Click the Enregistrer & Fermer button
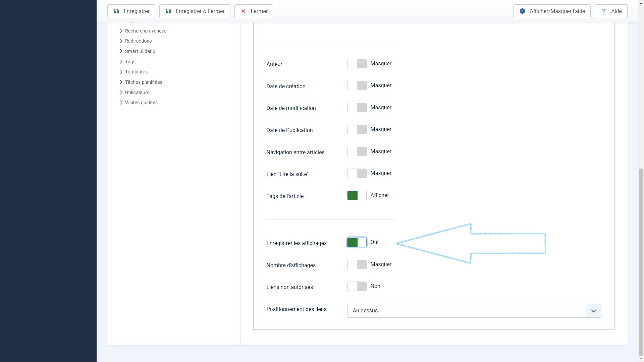Viewport: 644px width, 362px height. click(195, 11)
